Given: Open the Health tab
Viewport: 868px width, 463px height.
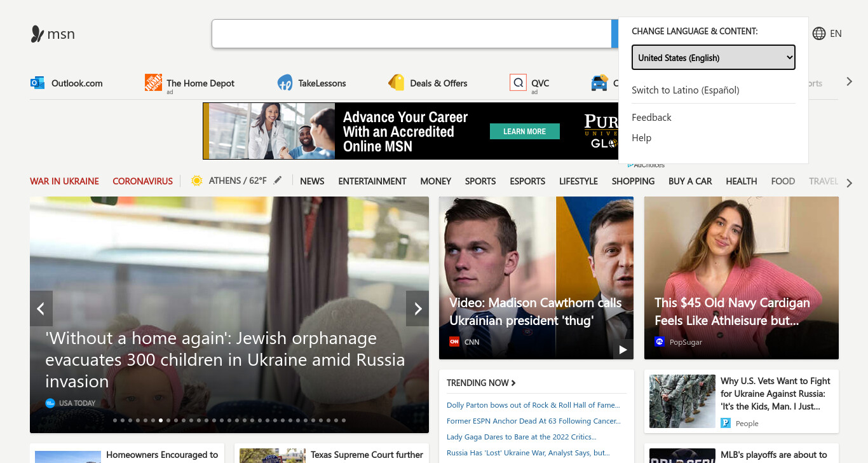Looking at the screenshot, I should pos(742,181).
